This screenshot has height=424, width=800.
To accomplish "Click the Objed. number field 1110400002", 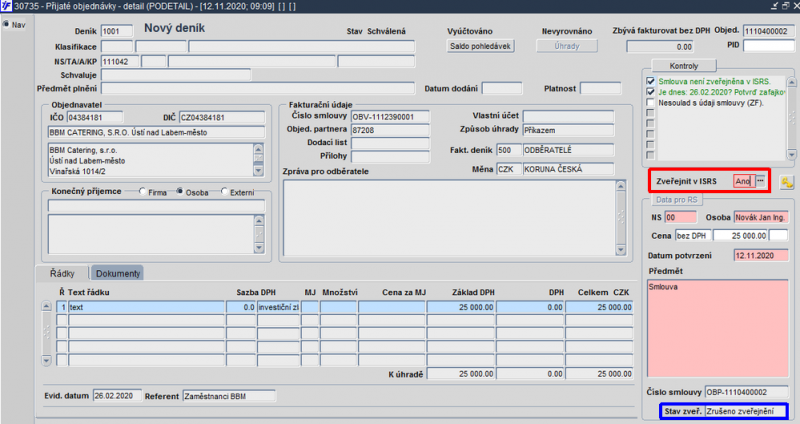I will tap(768, 31).
